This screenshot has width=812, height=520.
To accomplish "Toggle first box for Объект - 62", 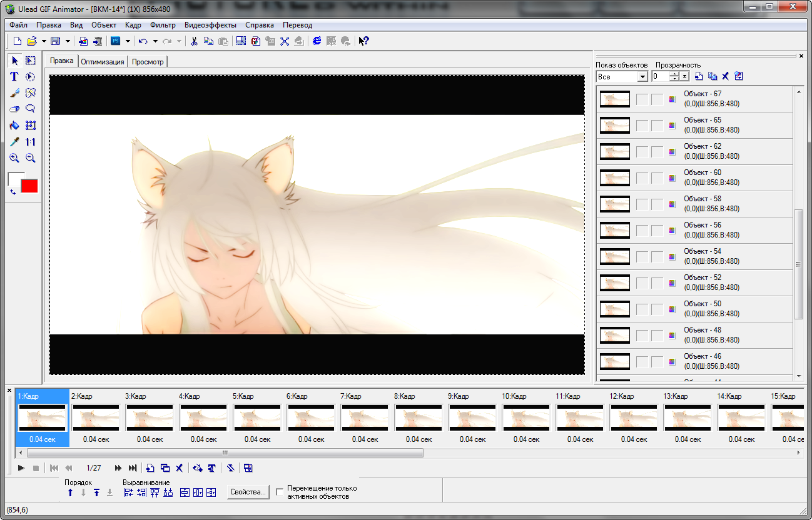I will [x=642, y=151].
